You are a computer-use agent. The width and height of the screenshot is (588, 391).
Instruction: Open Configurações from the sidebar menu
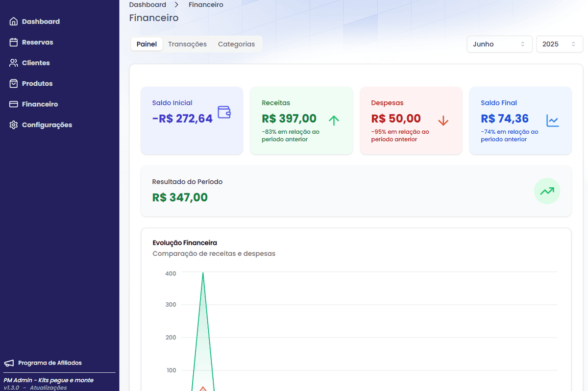[47, 125]
